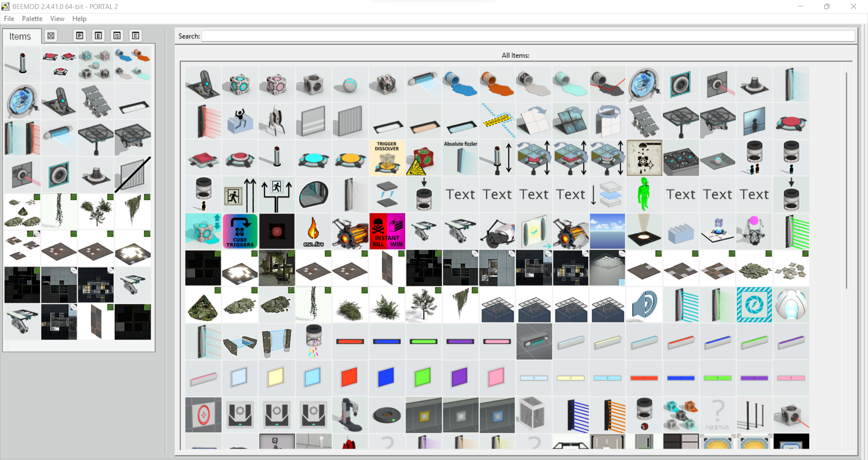Select the light bridge item in the palette
Viewport: 868px width, 460px height.
point(59,138)
